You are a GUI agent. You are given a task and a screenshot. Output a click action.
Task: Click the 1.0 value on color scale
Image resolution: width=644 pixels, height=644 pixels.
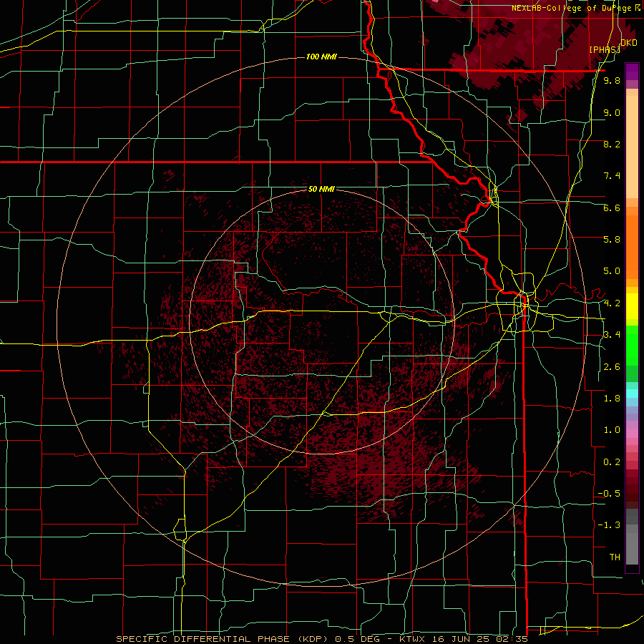click(x=612, y=430)
